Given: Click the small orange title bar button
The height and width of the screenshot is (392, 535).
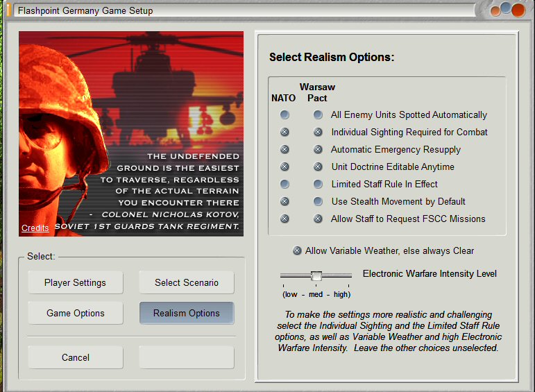Looking at the screenshot, I should click(x=495, y=11).
